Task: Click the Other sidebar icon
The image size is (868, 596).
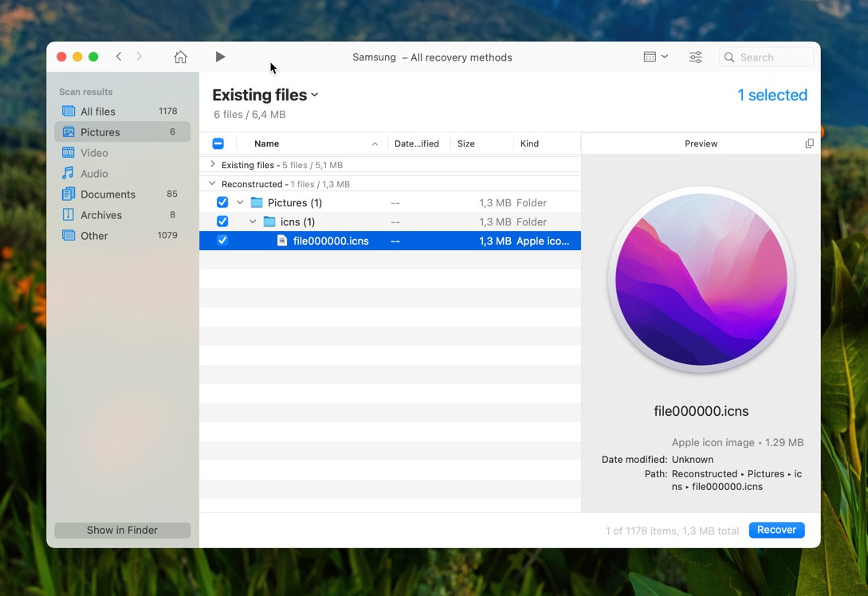Action: (69, 235)
